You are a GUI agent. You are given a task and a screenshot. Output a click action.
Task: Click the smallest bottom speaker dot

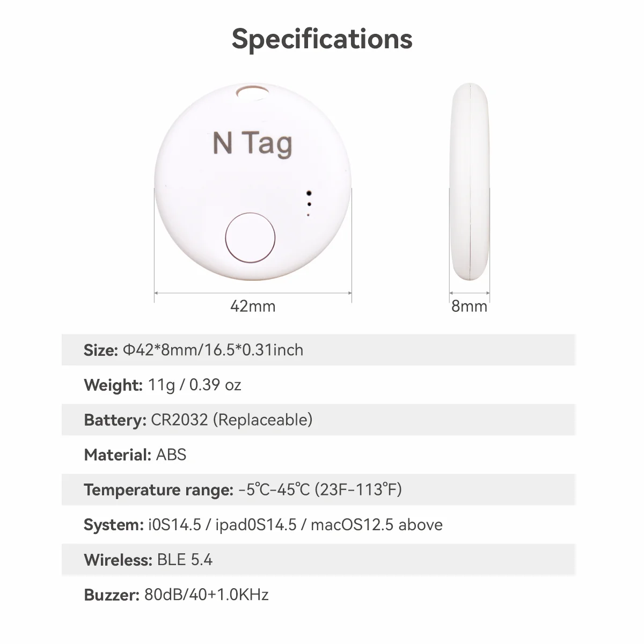pyautogui.click(x=308, y=215)
